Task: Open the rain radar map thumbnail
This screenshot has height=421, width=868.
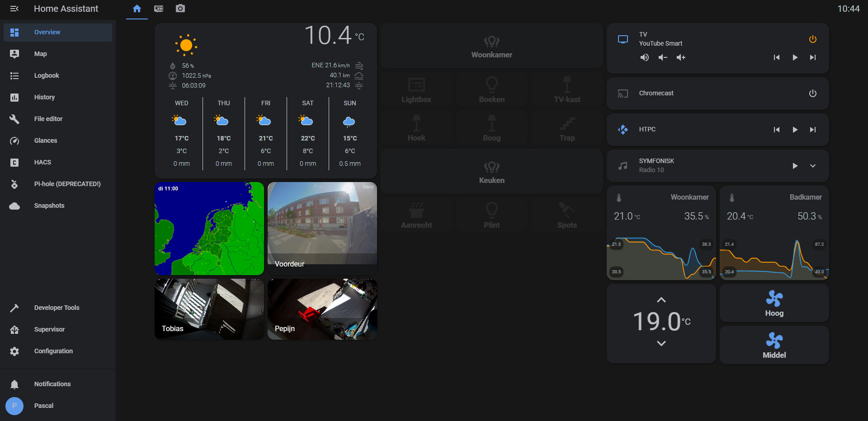Action: point(209,229)
